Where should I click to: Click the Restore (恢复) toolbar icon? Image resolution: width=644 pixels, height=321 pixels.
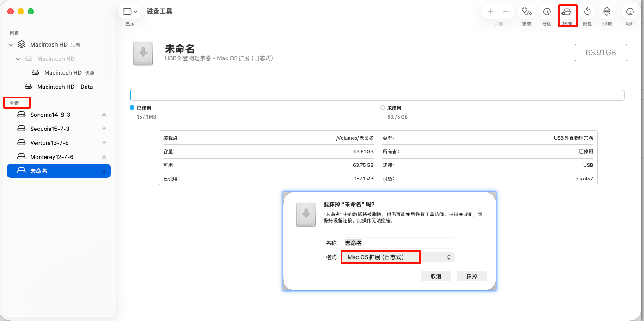click(x=587, y=12)
